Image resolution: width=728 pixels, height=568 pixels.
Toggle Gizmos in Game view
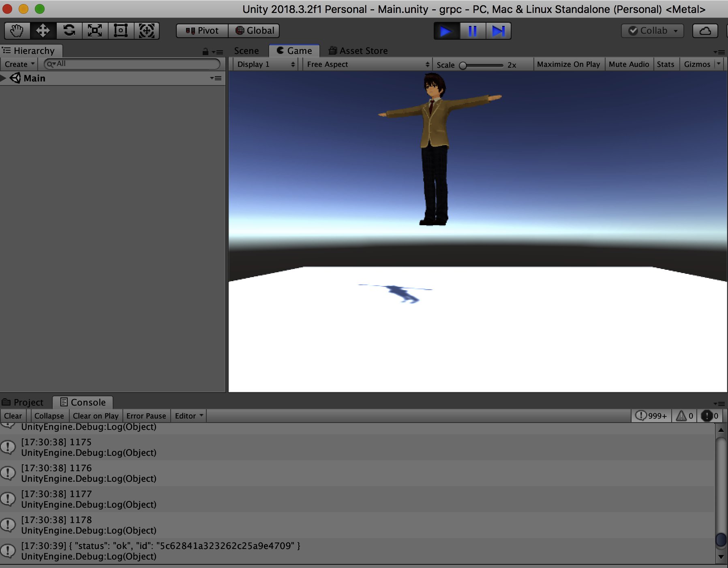(x=697, y=64)
